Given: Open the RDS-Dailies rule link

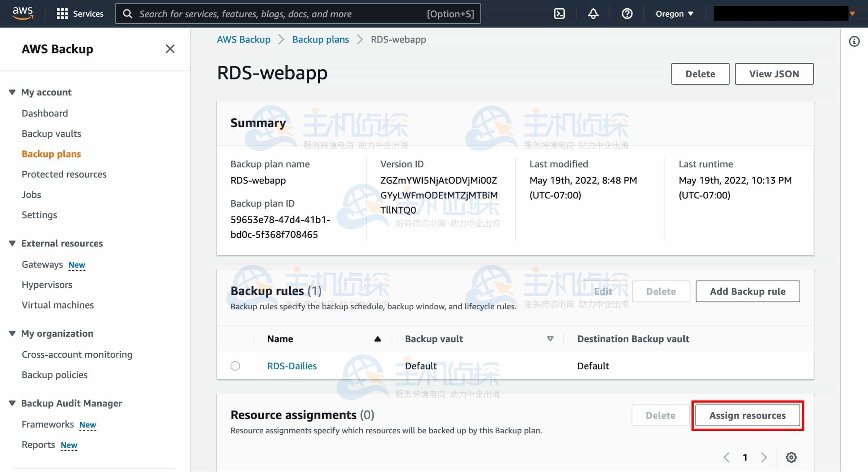Looking at the screenshot, I should pos(292,366).
